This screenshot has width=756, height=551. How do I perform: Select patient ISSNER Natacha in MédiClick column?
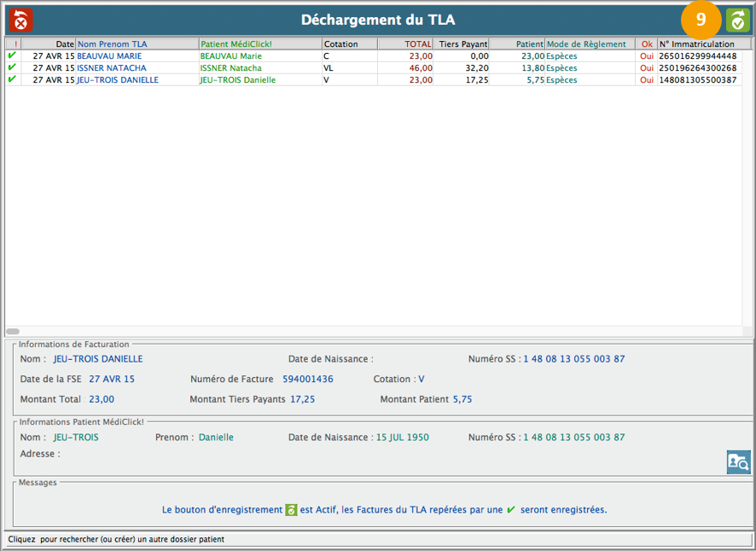[230, 67]
